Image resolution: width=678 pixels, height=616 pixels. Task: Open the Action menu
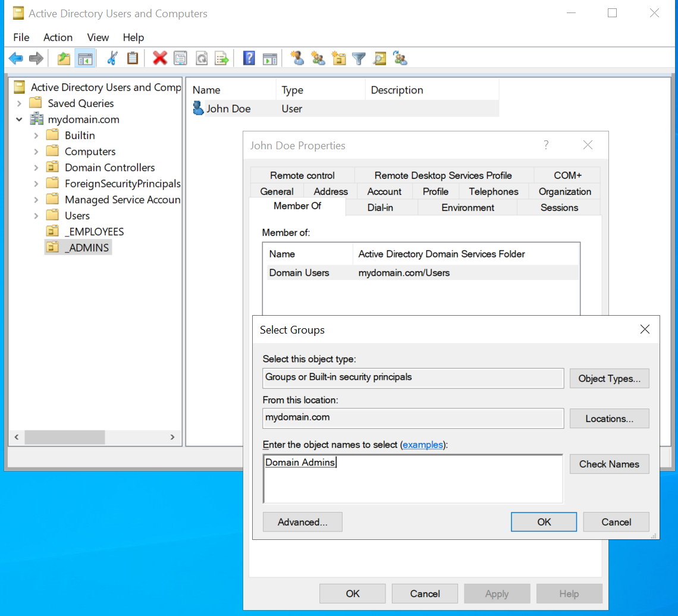58,37
